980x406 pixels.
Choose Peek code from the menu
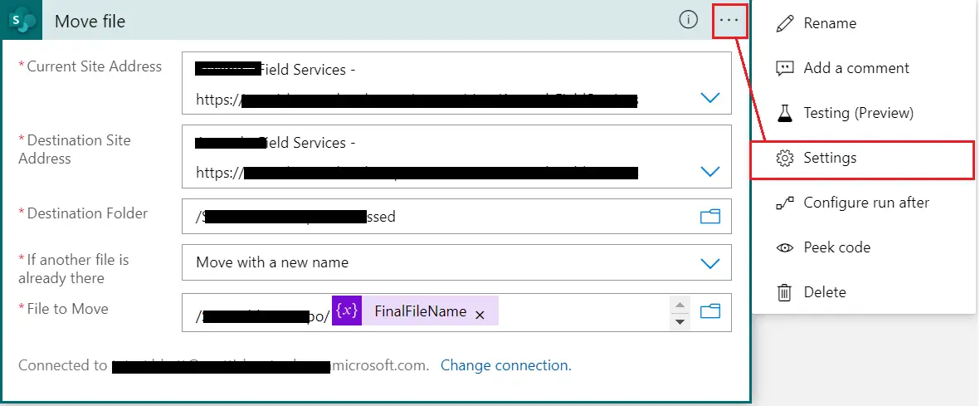[x=836, y=247]
